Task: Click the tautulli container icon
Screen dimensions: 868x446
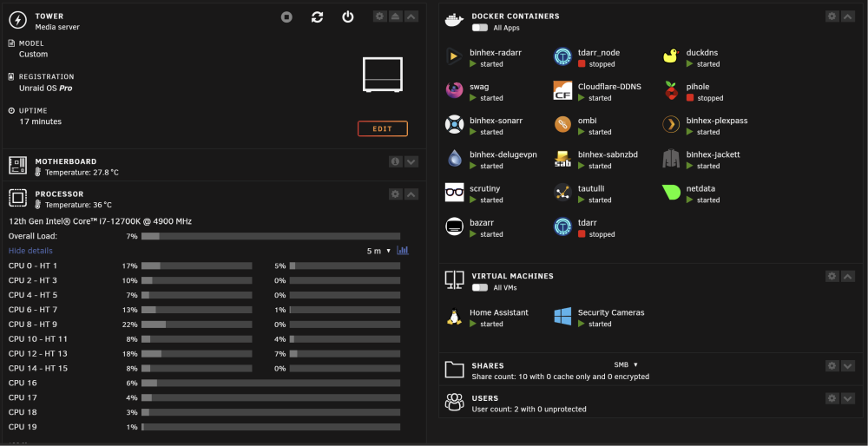Action: click(563, 192)
